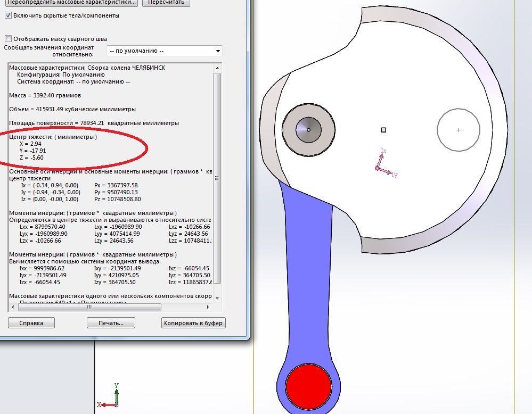
Task: Click the Масса value line in results
Action: tap(45, 95)
